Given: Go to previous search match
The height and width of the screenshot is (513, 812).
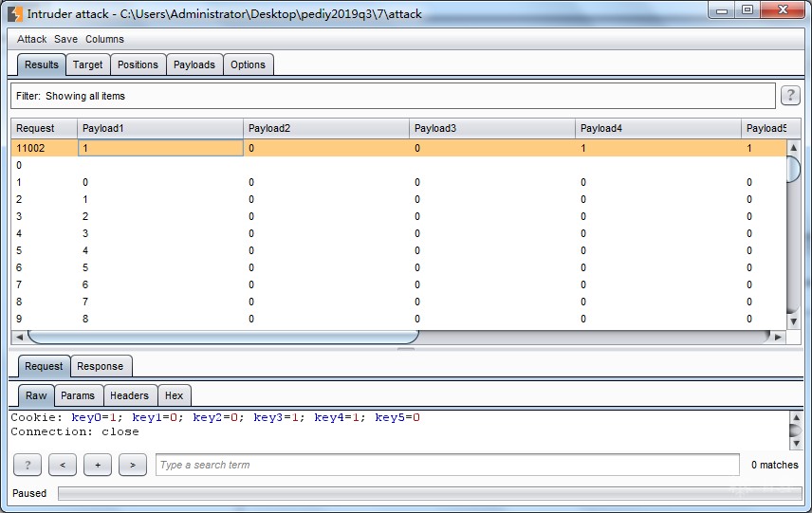Looking at the screenshot, I should click(x=63, y=465).
